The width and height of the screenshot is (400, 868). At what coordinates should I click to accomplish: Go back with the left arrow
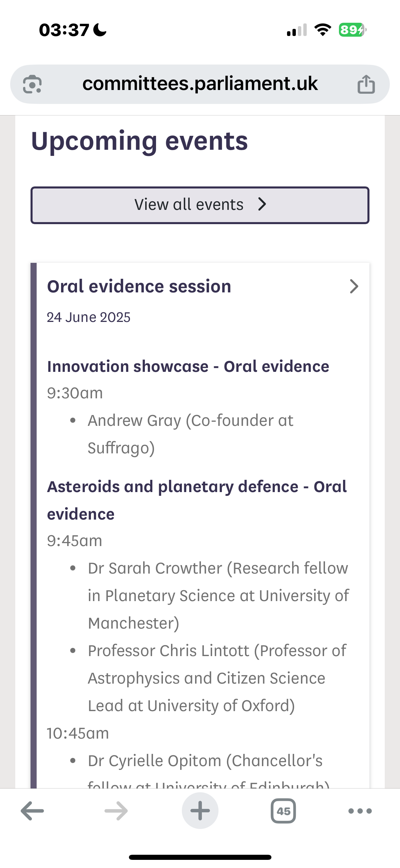32,811
